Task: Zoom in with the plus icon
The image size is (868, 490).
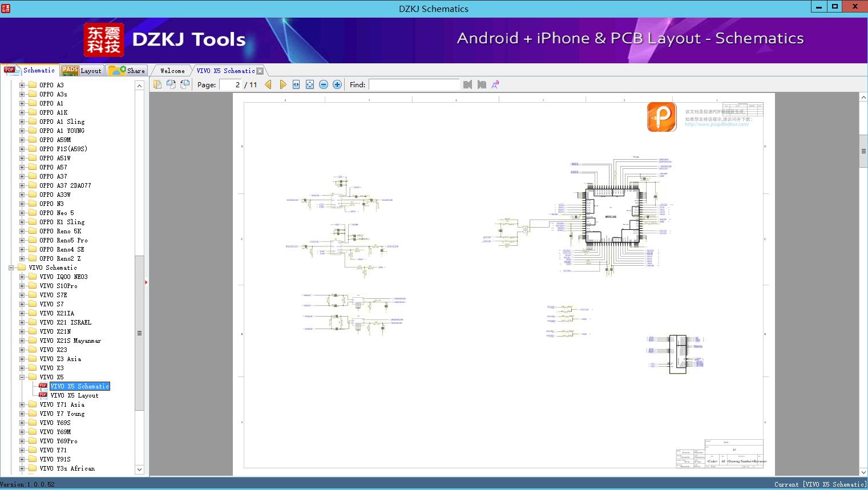Action: pyautogui.click(x=337, y=84)
